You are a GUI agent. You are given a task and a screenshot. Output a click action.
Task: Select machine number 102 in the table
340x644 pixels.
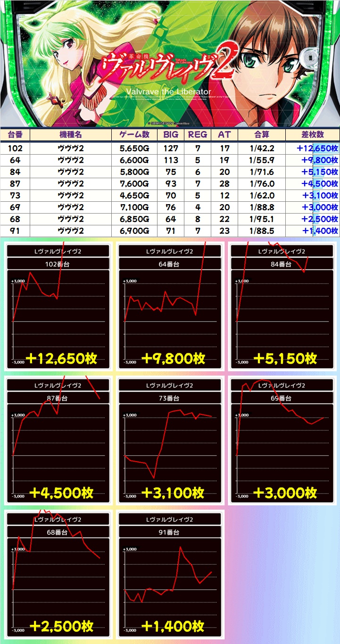click(15, 149)
